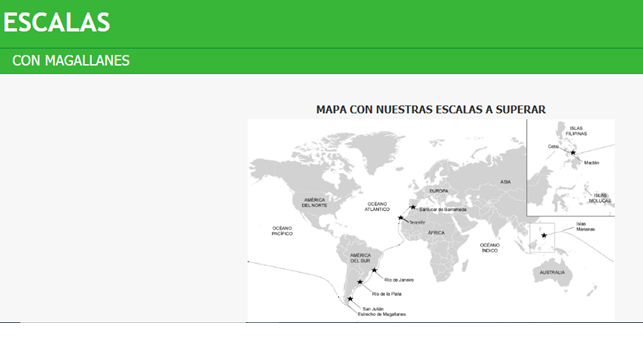Viewport: 643px width, 361px height.
Task: Click the AMÉRICA DEL NORTE label
Action: coord(315,203)
